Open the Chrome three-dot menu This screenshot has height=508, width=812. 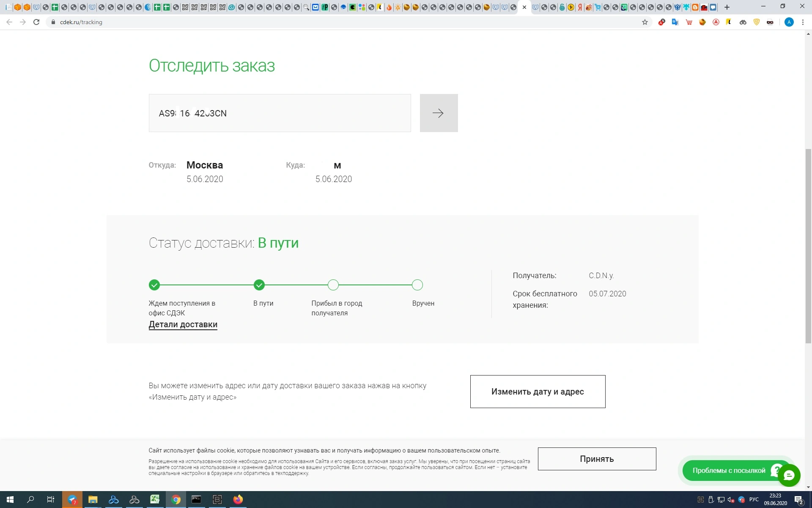click(803, 22)
